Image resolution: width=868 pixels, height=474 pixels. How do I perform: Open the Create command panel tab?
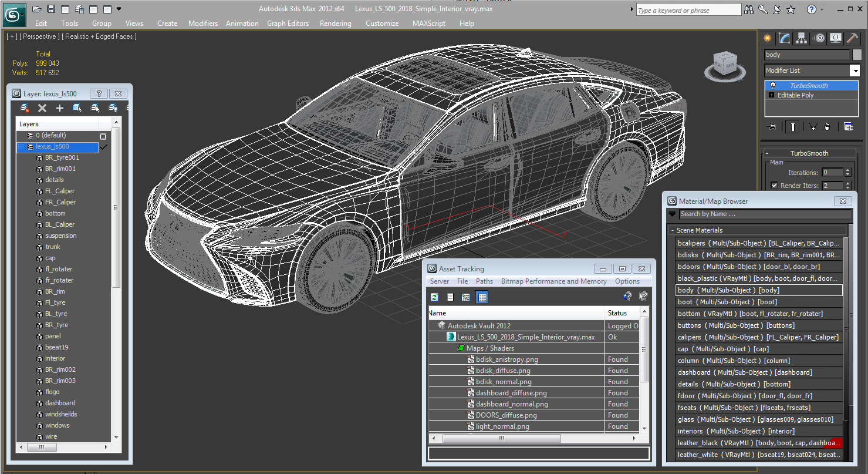(767, 38)
